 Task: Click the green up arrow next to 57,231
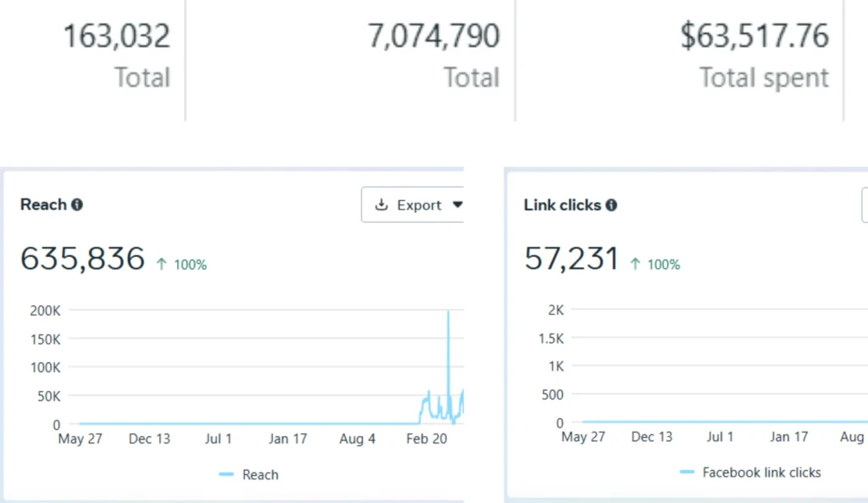635,265
